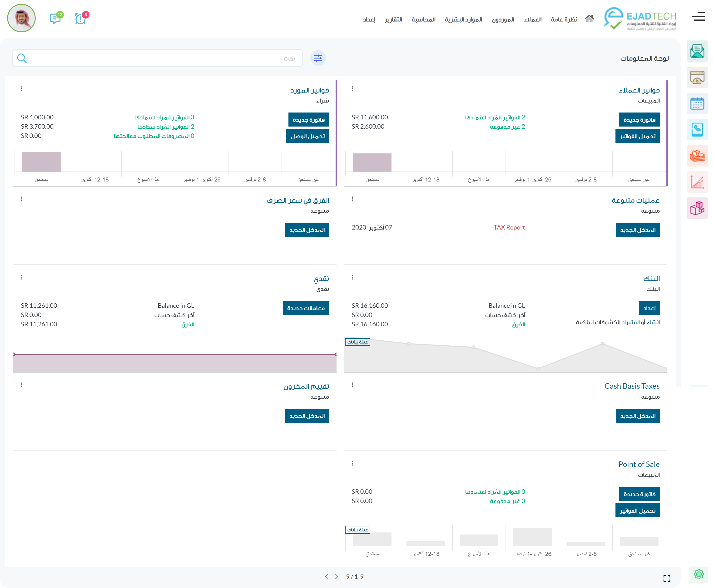
Task: Click the بحث search input field
Action: pyautogui.click(x=163, y=58)
